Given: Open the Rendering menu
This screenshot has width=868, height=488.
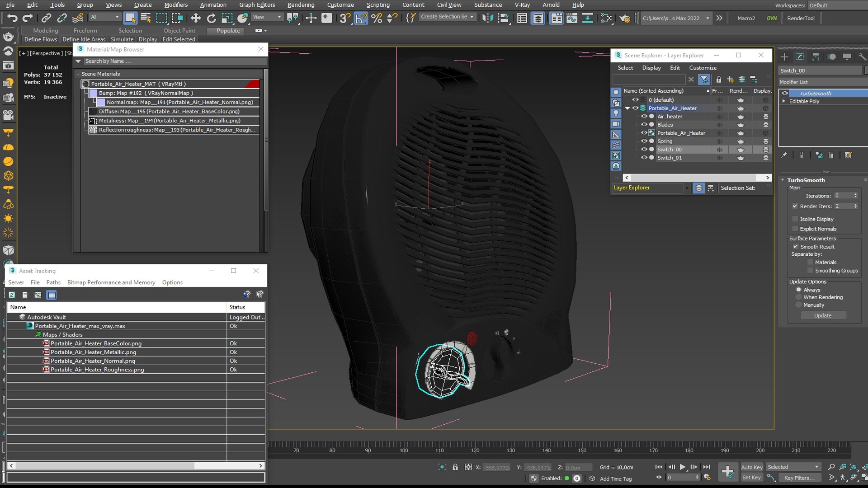Looking at the screenshot, I should click(301, 5).
